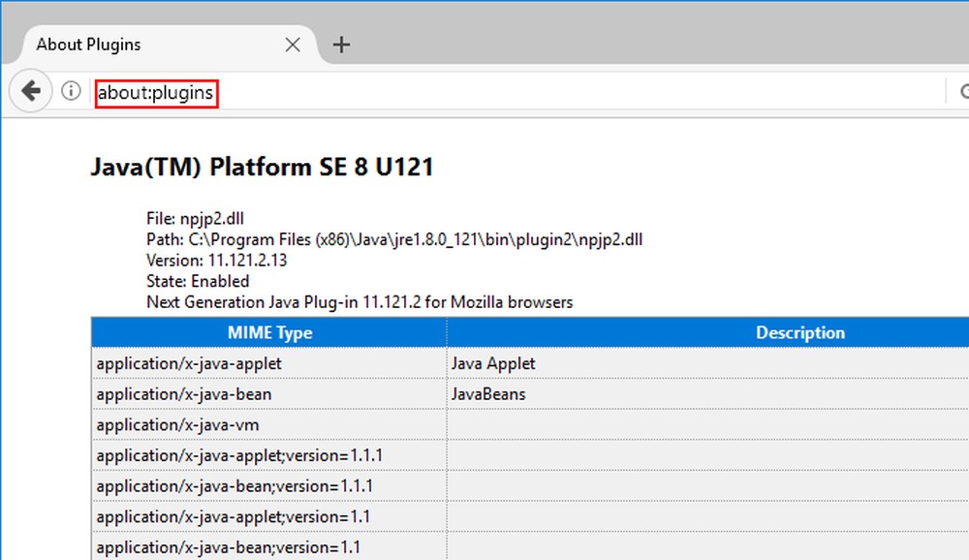969x560 pixels.
Task: Select the MIME Type column header
Action: tap(269, 332)
